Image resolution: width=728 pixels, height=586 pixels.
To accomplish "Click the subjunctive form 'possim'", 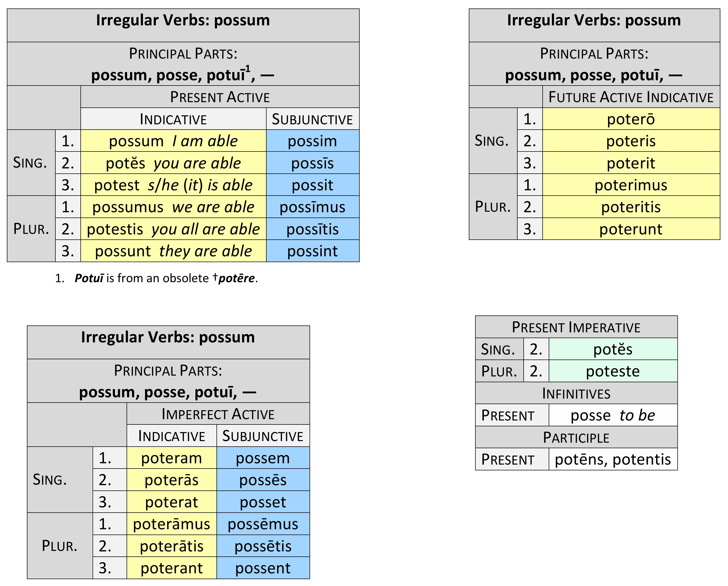I will [312, 141].
